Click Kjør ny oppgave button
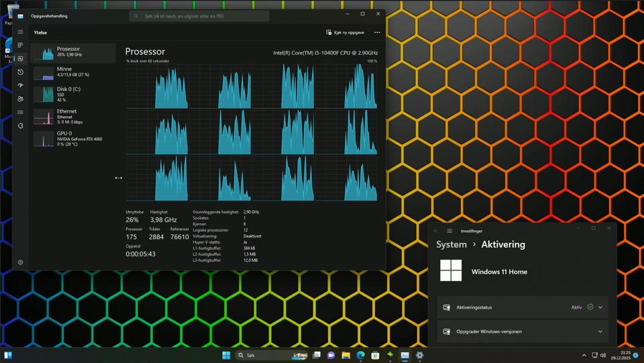644x363 pixels. (x=345, y=32)
